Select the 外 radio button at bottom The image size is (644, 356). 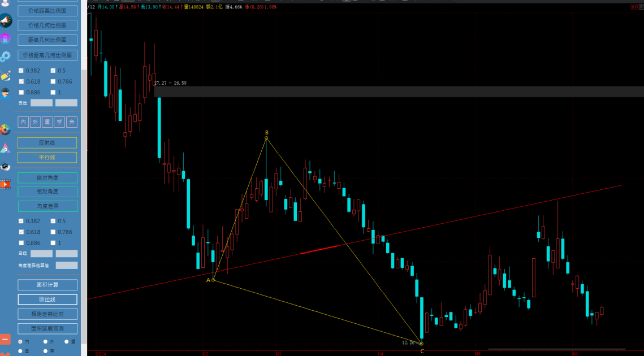tap(46, 341)
